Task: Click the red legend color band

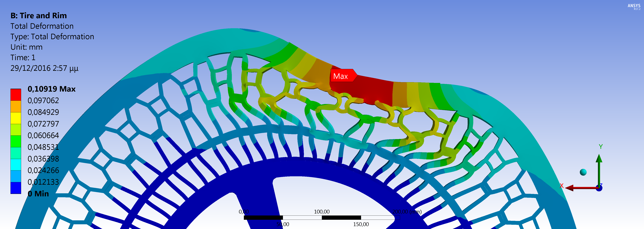Action: (x=16, y=95)
